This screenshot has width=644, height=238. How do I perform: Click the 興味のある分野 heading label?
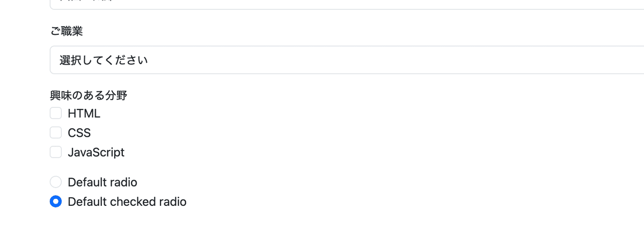(x=89, y=96)
